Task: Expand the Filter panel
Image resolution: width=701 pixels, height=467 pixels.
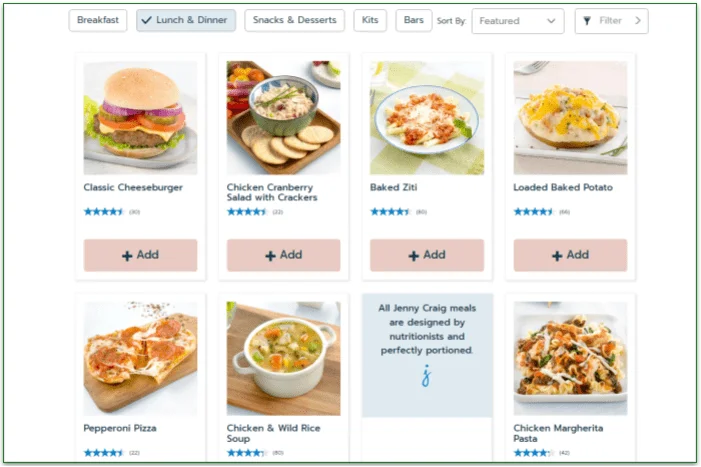Action: coord(611,21)
